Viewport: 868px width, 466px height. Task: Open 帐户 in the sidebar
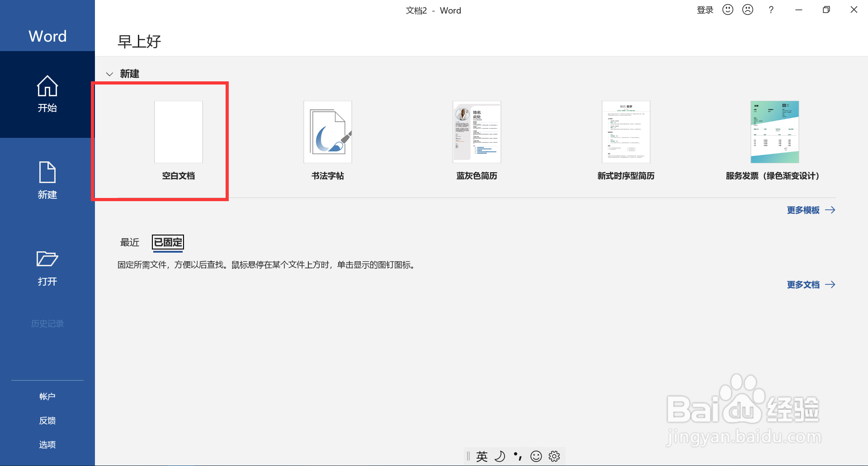pos(47,396)
